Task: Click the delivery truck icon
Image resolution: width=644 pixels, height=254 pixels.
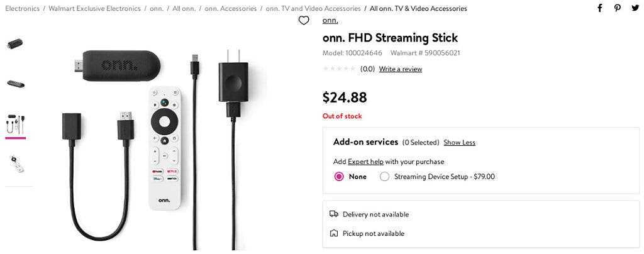Action: [334, 214]
